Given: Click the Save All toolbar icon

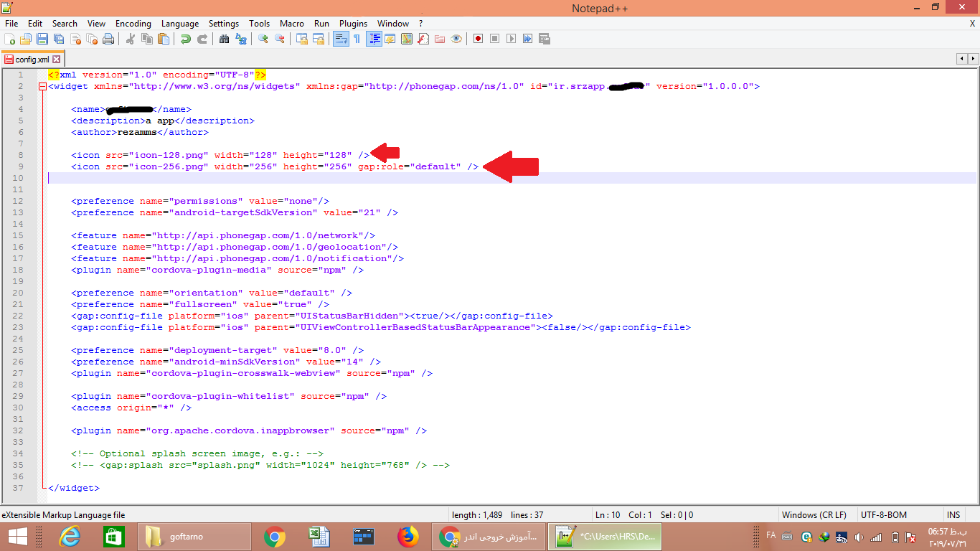Looking at the screenshot, I should point(59,39).
